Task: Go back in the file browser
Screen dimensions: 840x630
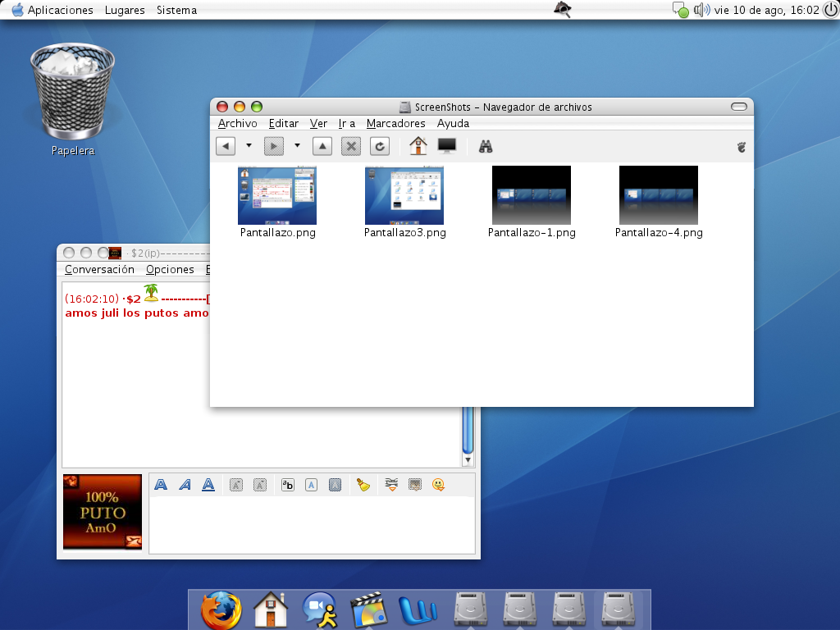Action: tap(226, 146)
